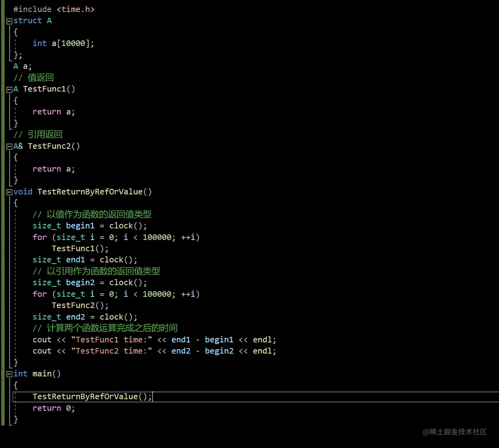The height and width of the screenshot is (448, 499).
Task: Click the TestFunc1(); call in loop
Action: pos(80,248)
